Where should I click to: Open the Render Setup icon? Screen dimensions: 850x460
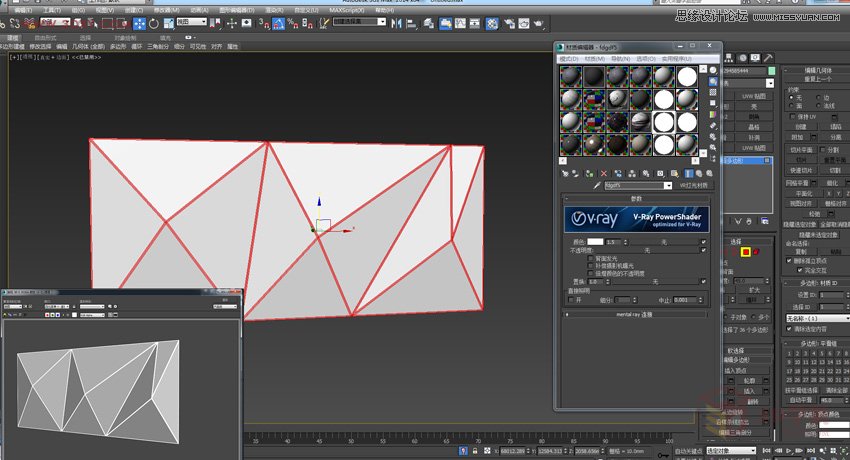tap(509, 23)
